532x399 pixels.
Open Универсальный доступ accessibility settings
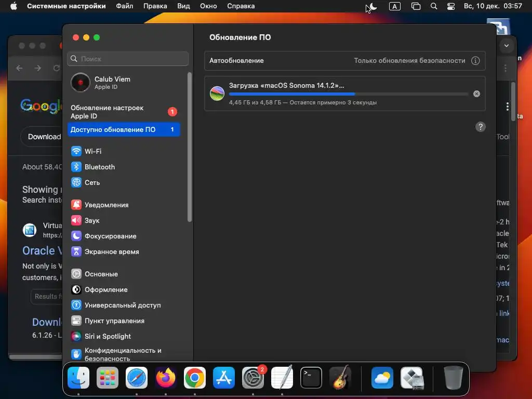116,305
